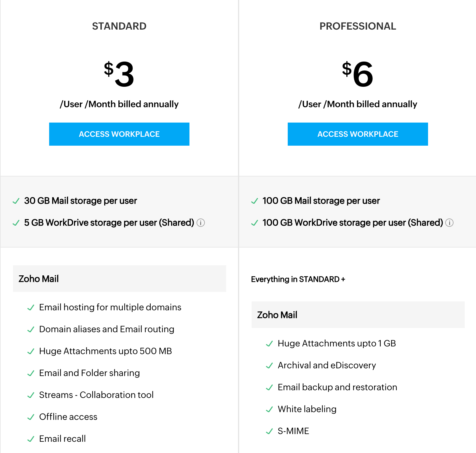Click checkmark icon next to 30 GB Mail storage

coord(16,201)
